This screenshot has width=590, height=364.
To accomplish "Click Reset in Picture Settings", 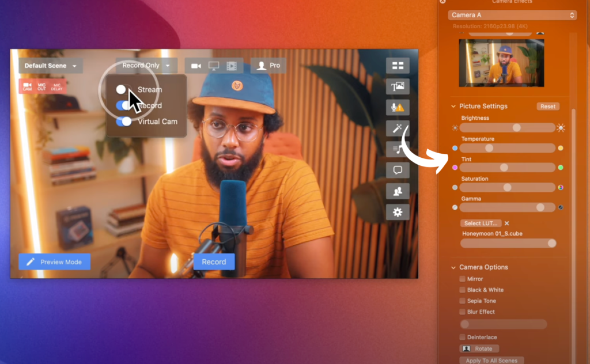I will (547, 107).
